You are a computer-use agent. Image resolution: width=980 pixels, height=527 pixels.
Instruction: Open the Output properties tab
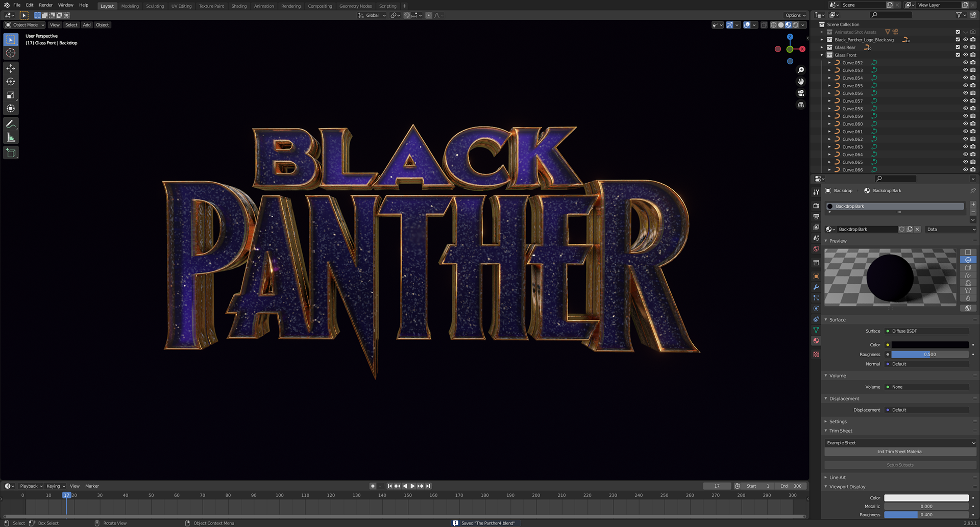pyautogui.click(x=816, y=216)
